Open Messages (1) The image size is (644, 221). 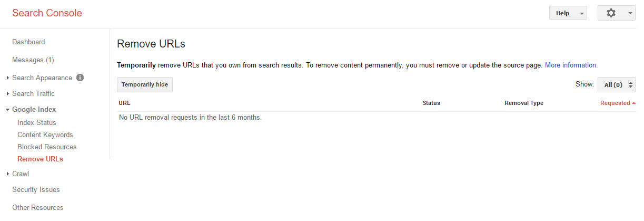coord(33,60)
